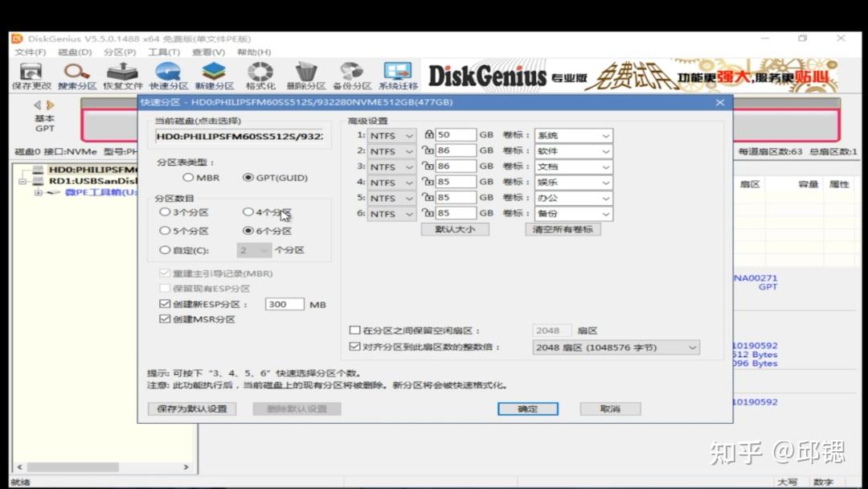Click the lock icon of partition 1 size

(429, 134)
